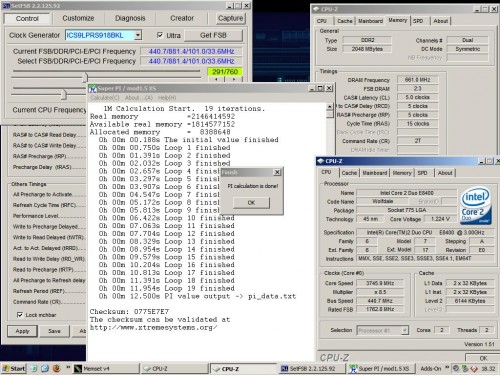
Task: Click the DRAM Frequency value 661.0 MHz
Action: 417,80
